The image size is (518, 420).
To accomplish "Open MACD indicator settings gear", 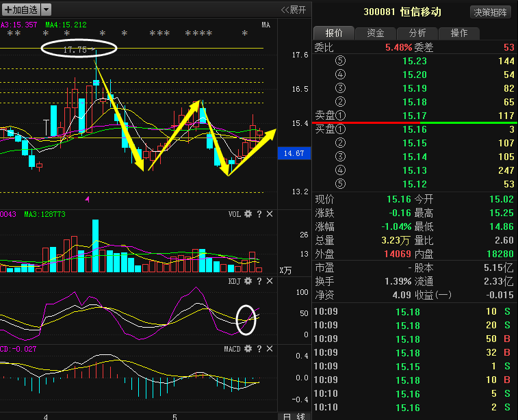I will point(248,349).
